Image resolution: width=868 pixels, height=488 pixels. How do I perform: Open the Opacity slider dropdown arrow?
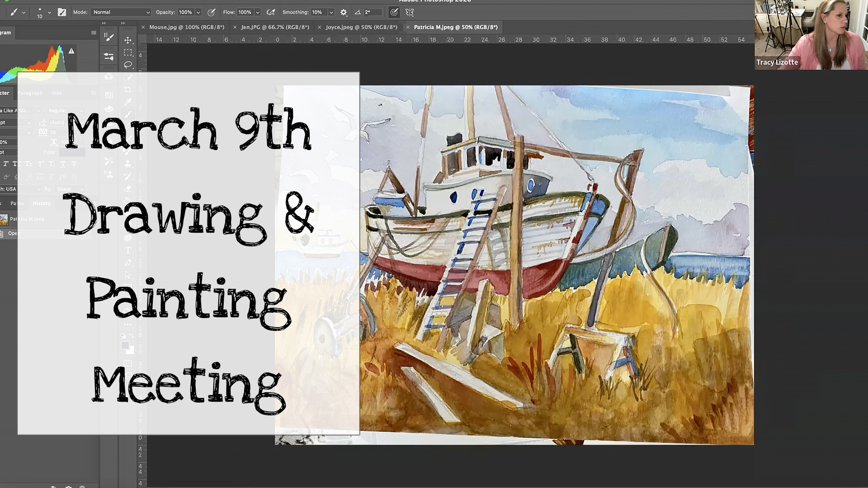[x=198, y=12]
